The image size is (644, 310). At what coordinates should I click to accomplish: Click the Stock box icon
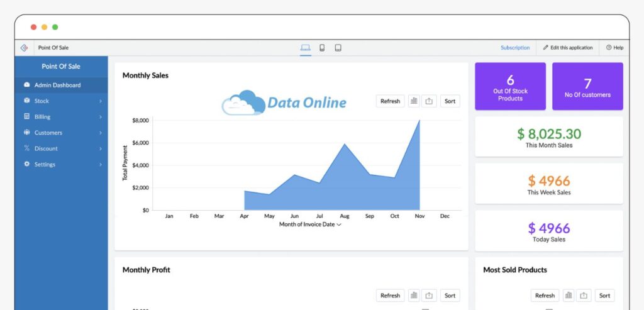(x=26, y=101)
